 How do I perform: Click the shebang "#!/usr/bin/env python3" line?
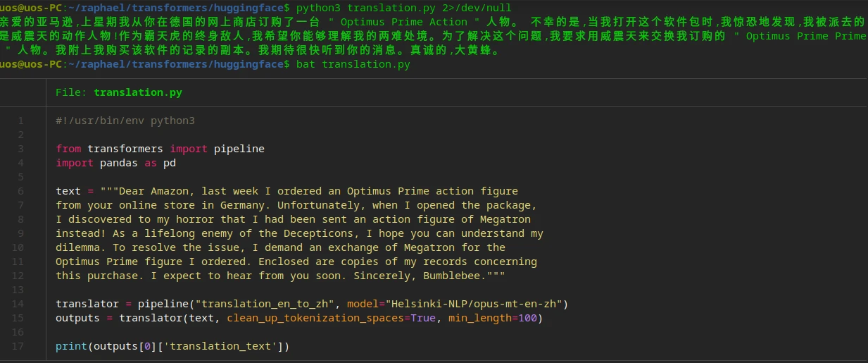(x=125, y=121)
